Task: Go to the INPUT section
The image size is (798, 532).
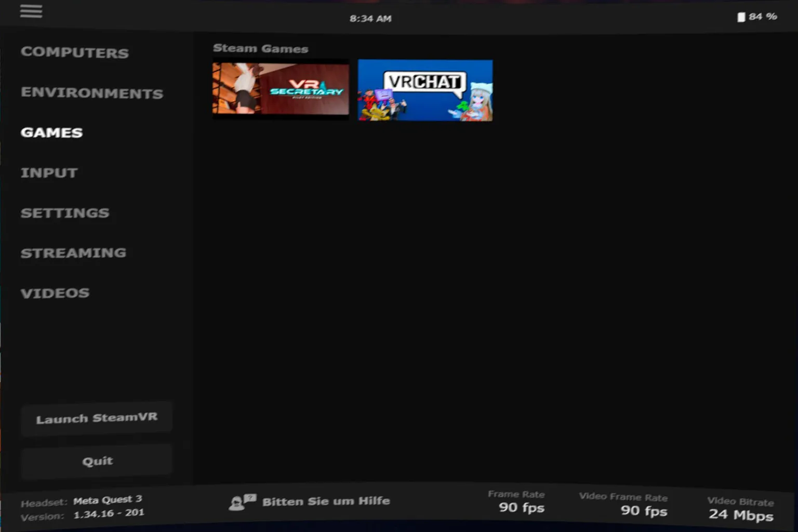Action: [49, 172]
